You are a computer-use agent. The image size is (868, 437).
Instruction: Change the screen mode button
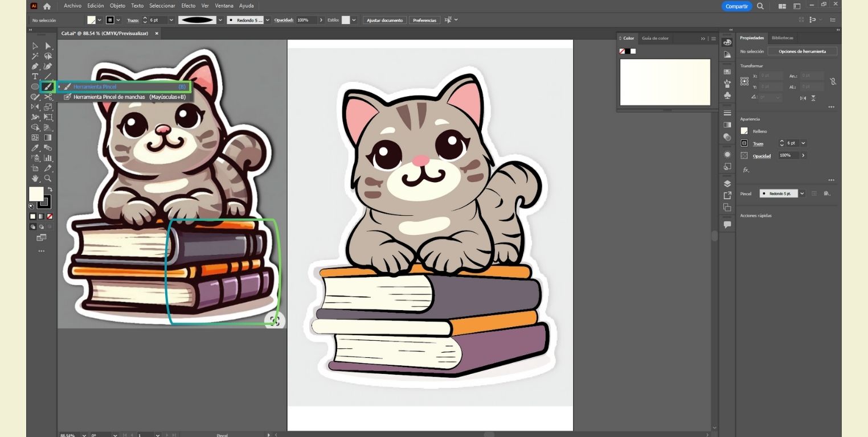pos(42,237)
